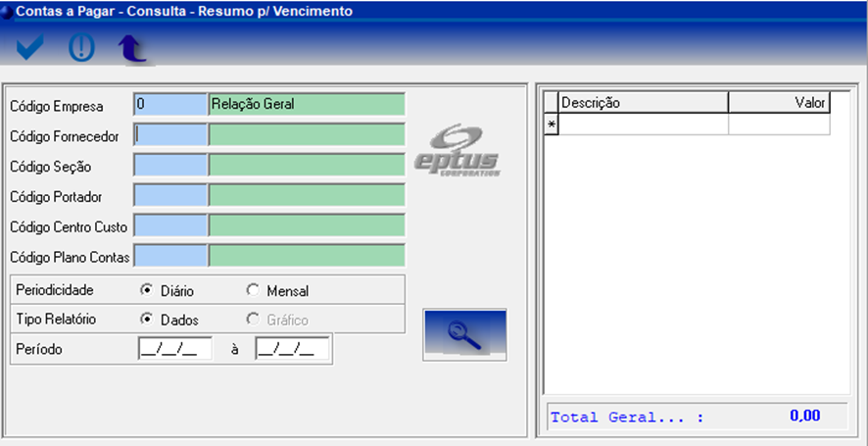Select the Mensal periodicity option

pos(253,291)
